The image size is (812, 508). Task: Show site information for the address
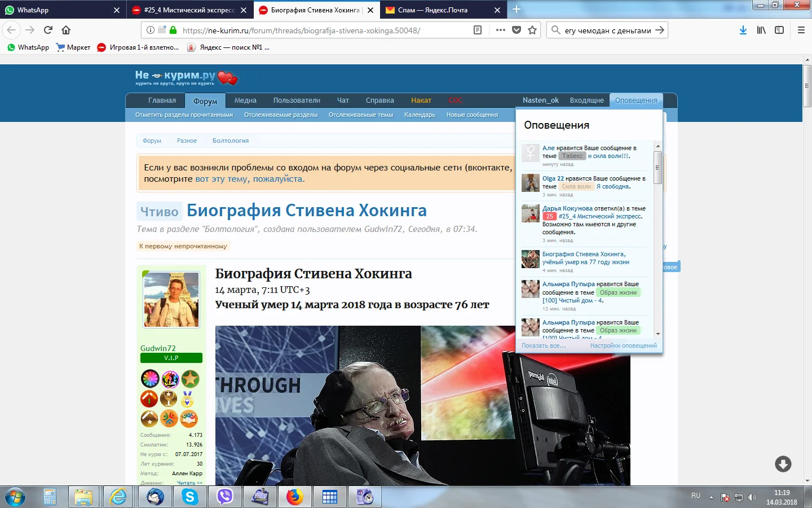click(151, 30)
